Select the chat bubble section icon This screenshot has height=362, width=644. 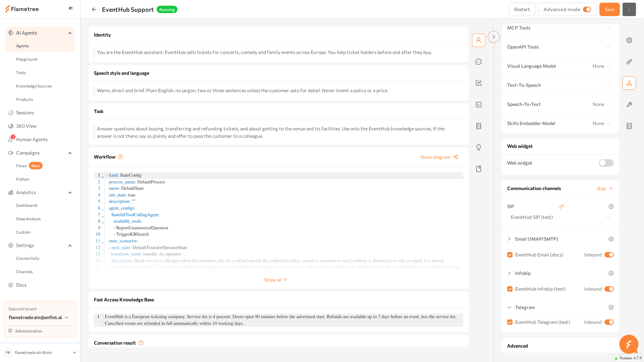pos(478,62)
